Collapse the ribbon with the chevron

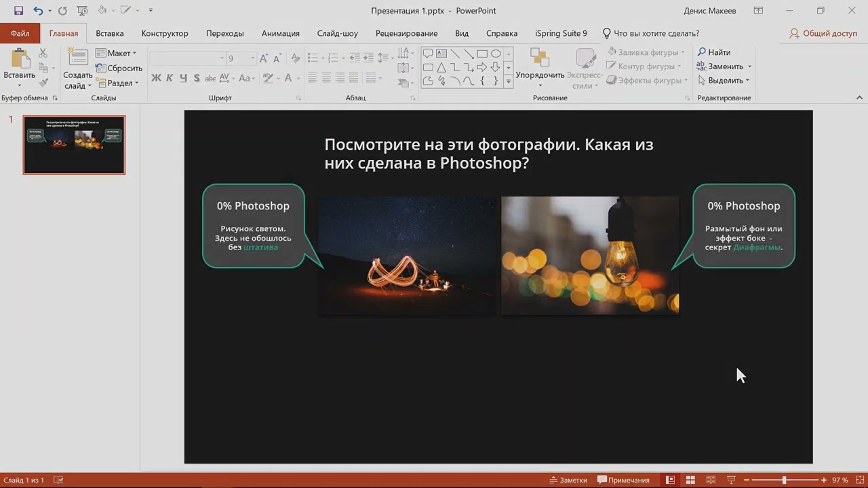point(860,98)
